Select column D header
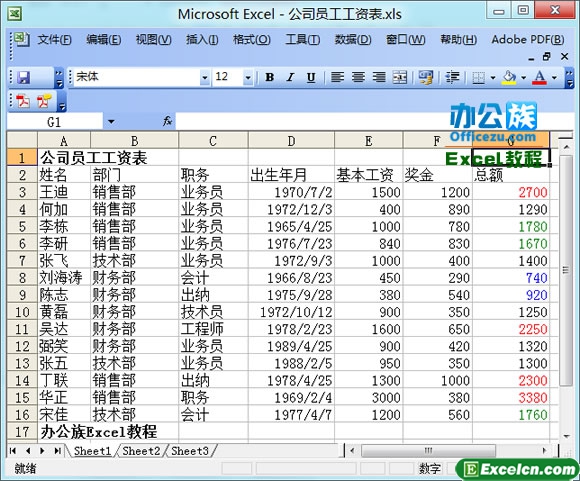The height and width of the screenshot is (481, 580). pos(291,141)
